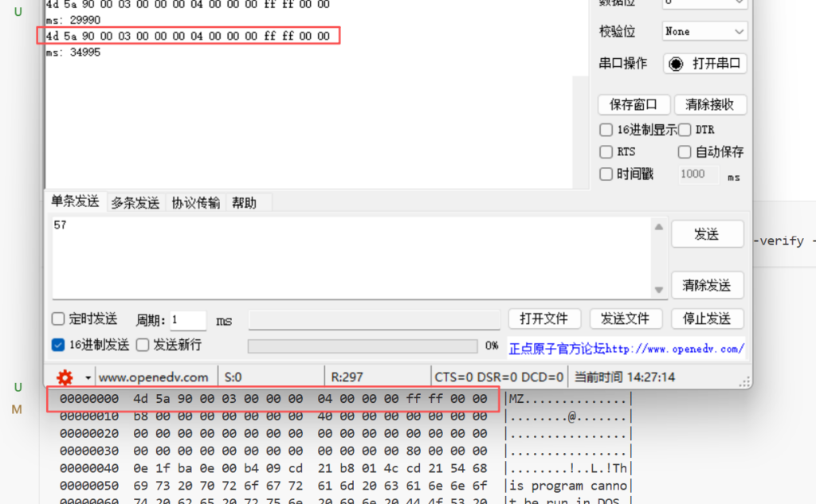Switch to the 多条发送 tab

pos(135,203)
